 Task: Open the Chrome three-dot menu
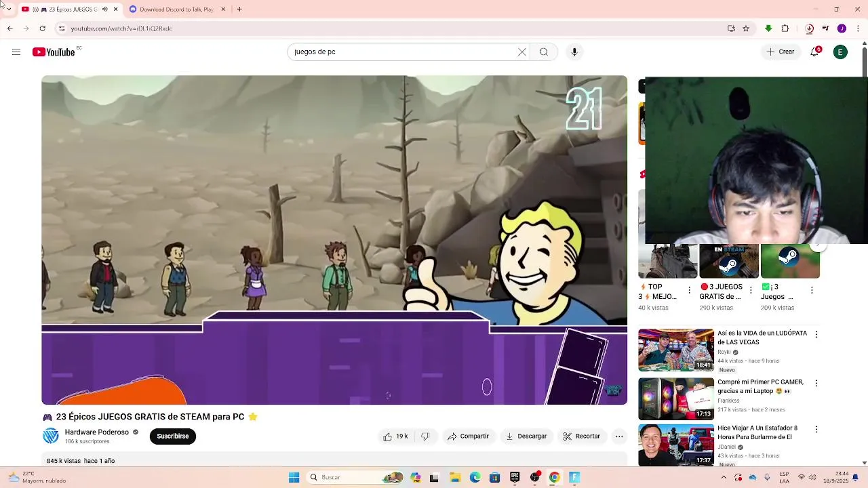pos(859,28)
